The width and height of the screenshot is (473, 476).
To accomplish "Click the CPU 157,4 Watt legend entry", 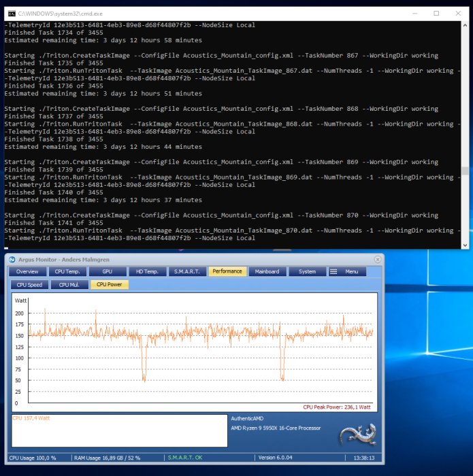I will point(31,418).
